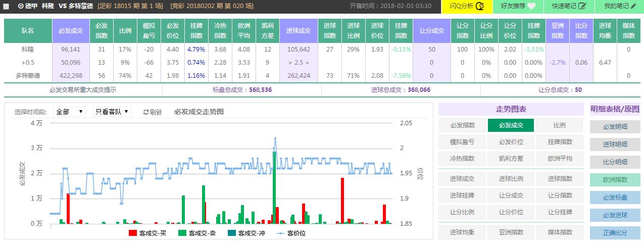Show the 亚洲指数 trend chart button
644x243 pixels.
[511, 232]
